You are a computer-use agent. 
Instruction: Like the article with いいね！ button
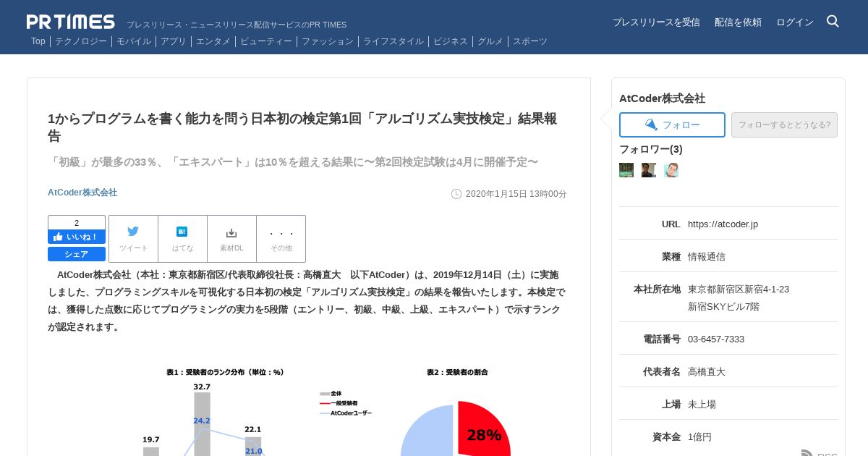click(x=77, y=237)
